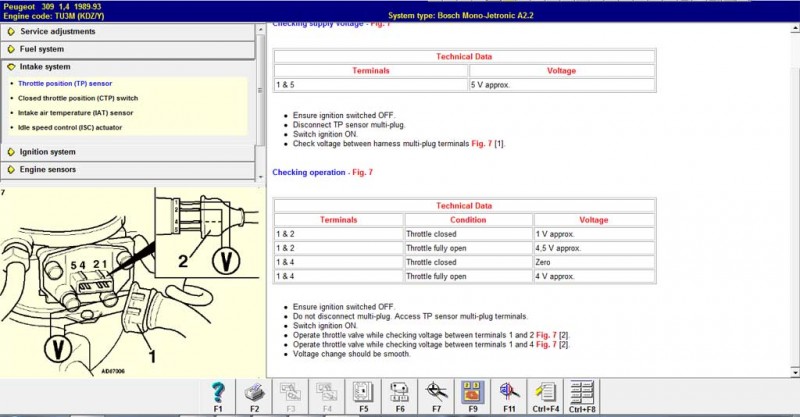
Task: Click the F5 toolbar icon
Action: [362, 393]
